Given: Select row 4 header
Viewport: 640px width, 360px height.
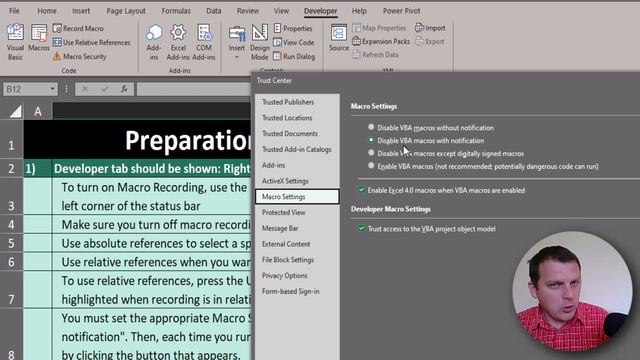Looking at the screenshot, I should click(x=11, y=224).
